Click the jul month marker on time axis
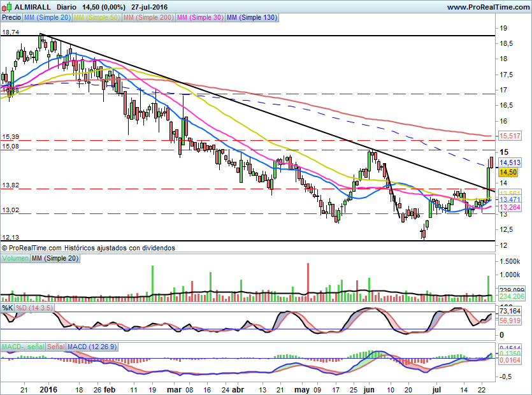Screen dimensions: 532x395 [436, 389]
